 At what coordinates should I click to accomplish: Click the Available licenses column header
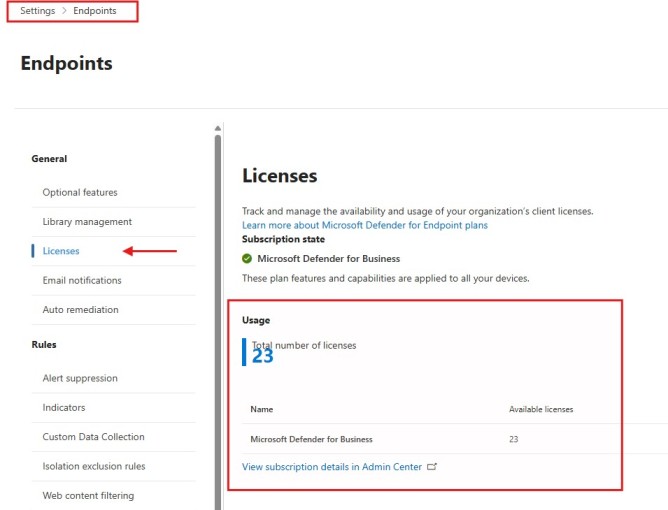541,409
